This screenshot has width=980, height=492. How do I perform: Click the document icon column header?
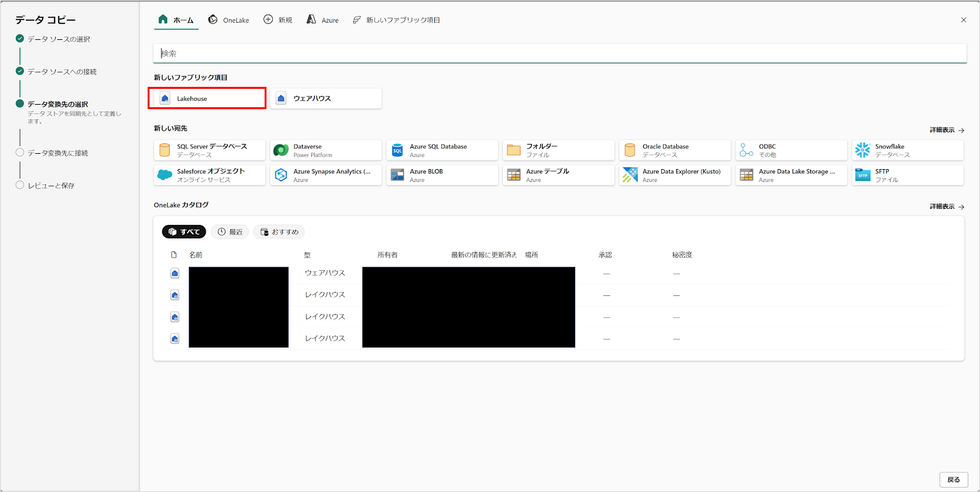pos(174,255)
